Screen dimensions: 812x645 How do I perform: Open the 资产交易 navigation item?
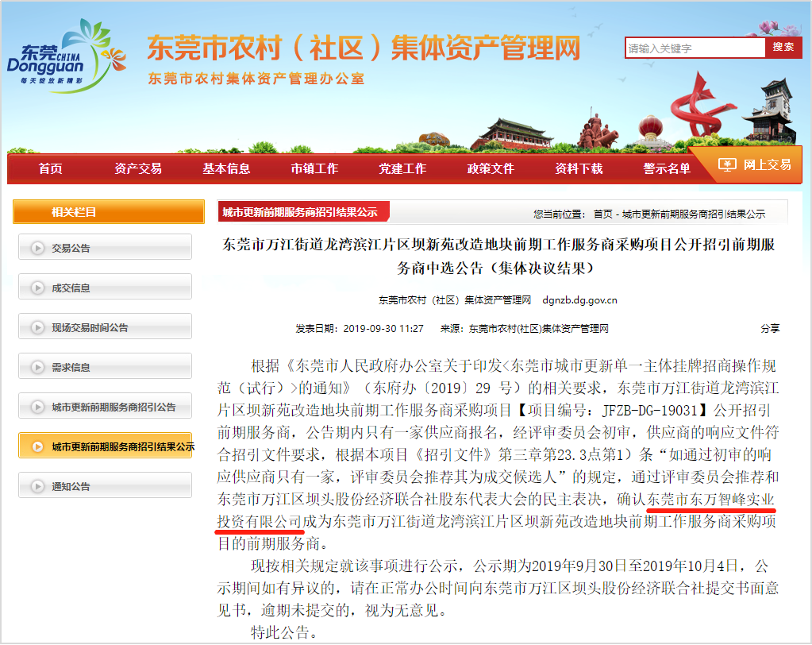[137, 168]
